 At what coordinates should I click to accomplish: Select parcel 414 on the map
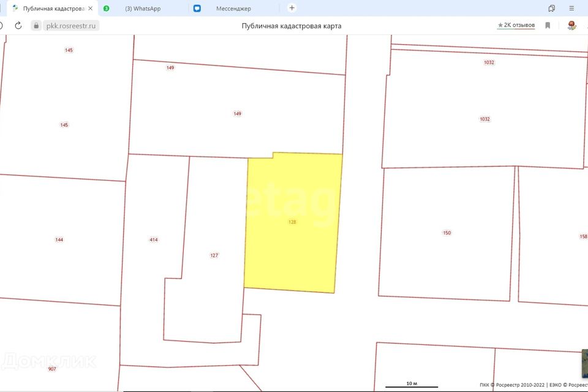click(153, 239)
